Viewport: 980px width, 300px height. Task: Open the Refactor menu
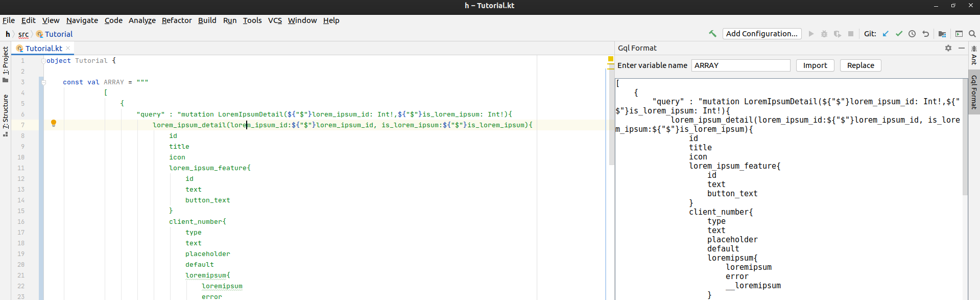pos(177,20)
